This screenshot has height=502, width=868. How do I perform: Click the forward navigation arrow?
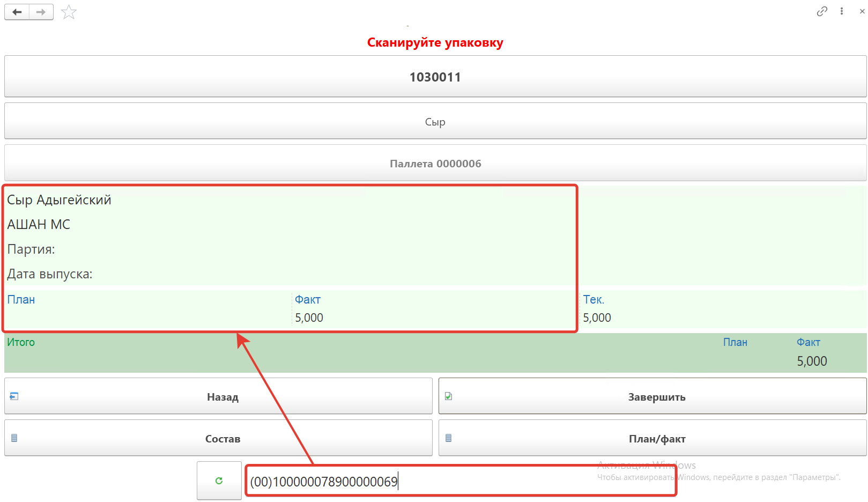pos(41,12)
